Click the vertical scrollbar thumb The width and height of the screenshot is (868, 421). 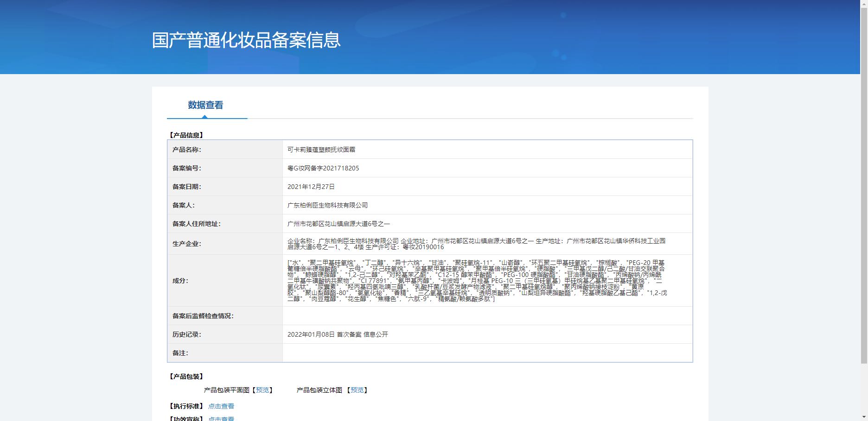(864, 185)
